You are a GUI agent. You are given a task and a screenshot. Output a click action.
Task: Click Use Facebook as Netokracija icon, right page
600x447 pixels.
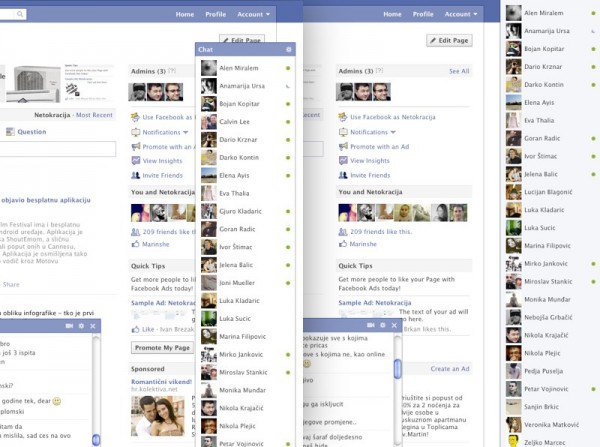(x=343, y=117)
